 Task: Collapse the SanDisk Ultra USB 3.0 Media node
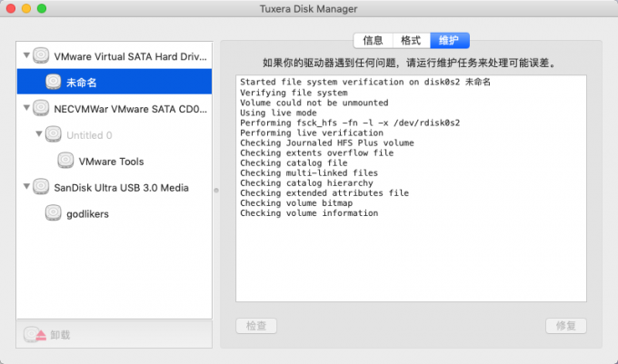click(26, 186)
